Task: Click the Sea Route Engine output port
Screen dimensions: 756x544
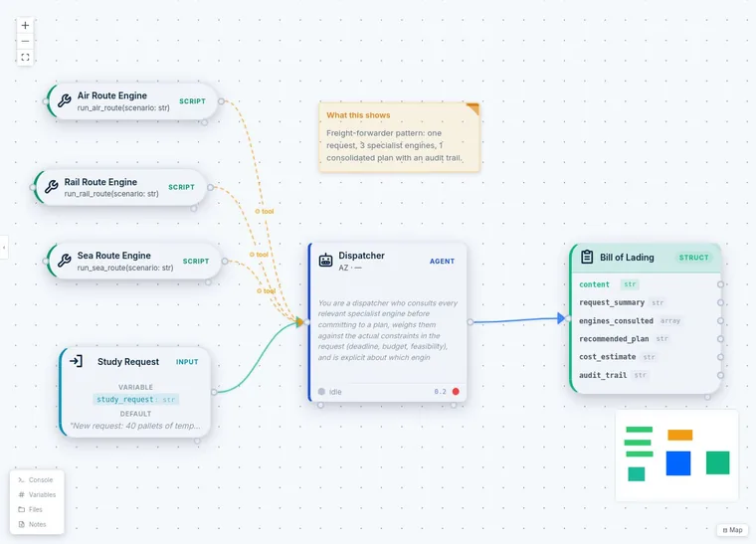Action: [225, 261]
